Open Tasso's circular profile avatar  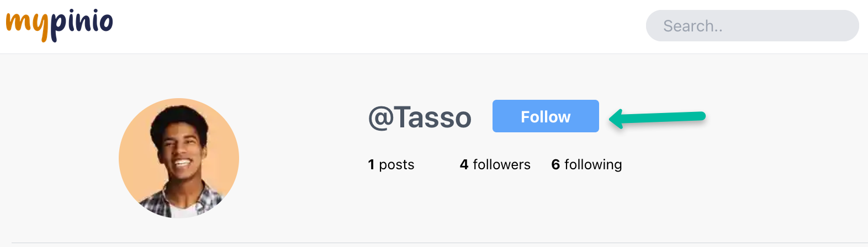[179, 158]
